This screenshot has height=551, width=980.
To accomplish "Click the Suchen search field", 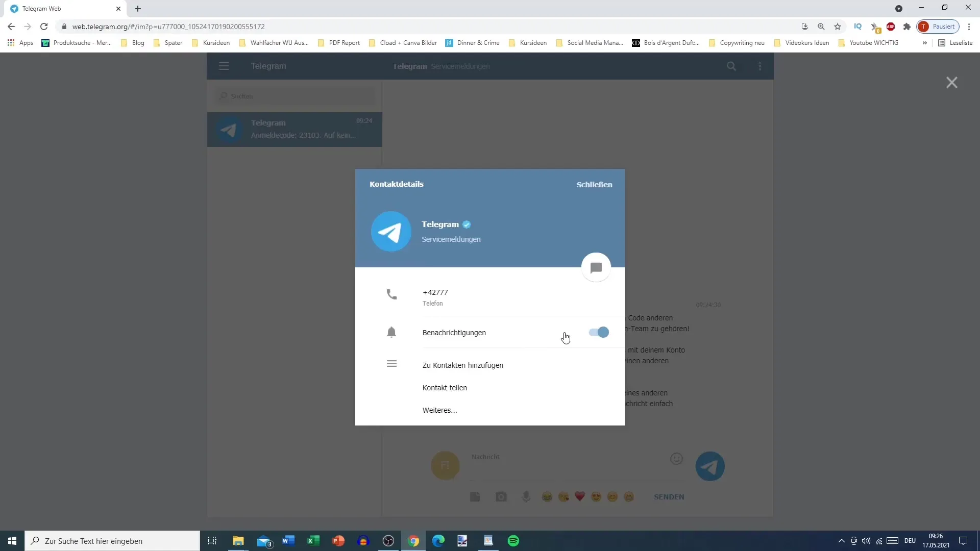I will [x=295, y=96].
